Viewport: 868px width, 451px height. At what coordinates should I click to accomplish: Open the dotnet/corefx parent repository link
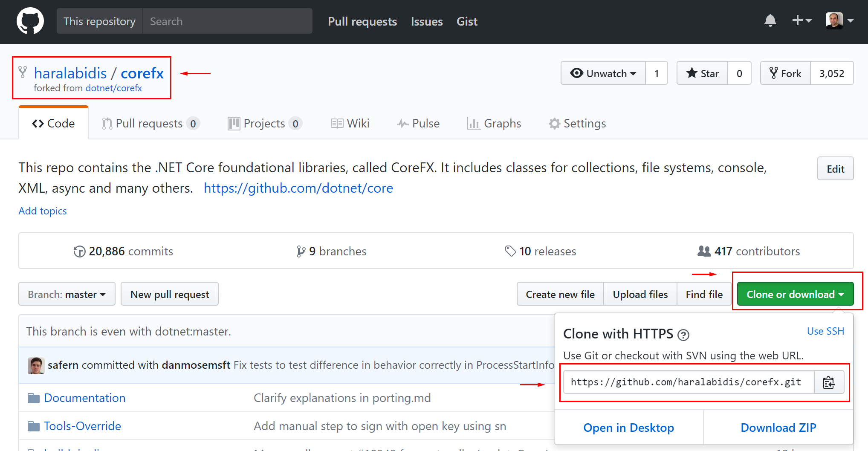(x=114, y=88)
